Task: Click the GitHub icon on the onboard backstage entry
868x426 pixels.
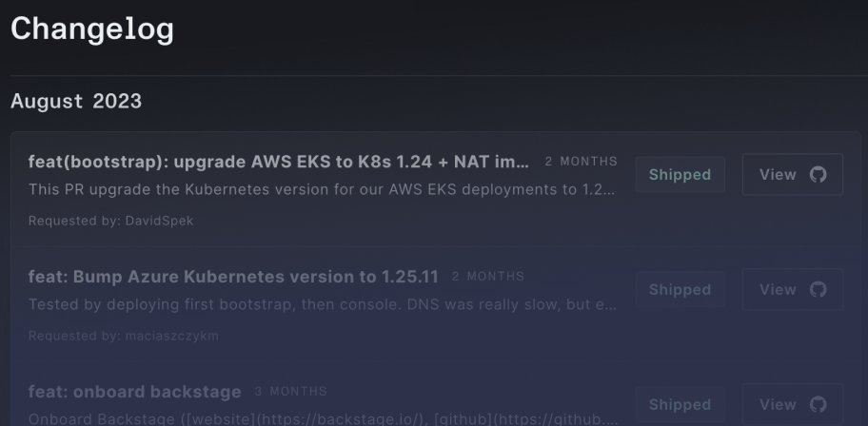Action: pos(819,404)
